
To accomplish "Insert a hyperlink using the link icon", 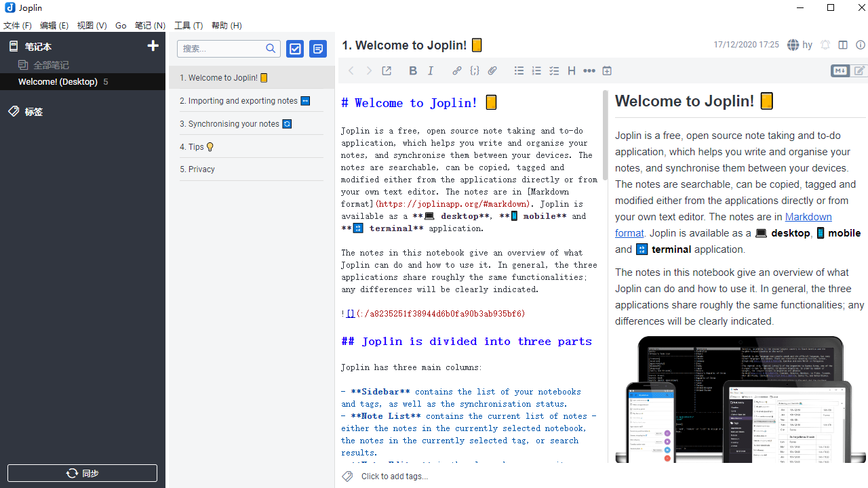I will tap(457, 70).
